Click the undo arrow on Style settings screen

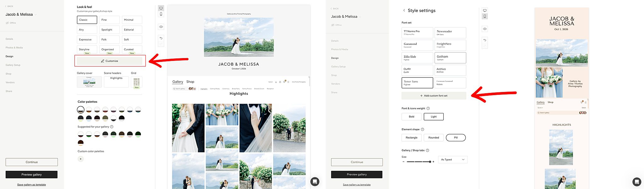point(485,40)
